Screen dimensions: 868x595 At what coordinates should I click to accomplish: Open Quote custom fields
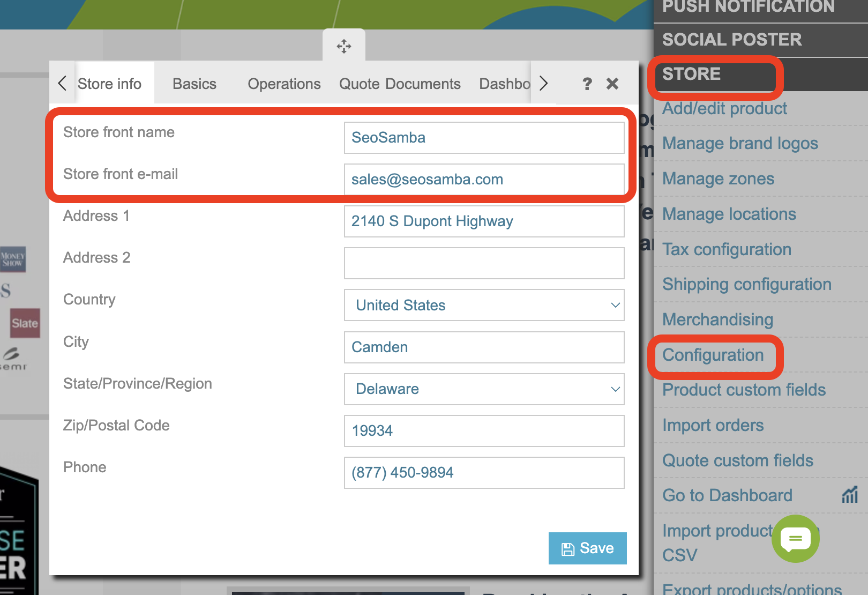(738, 460)
